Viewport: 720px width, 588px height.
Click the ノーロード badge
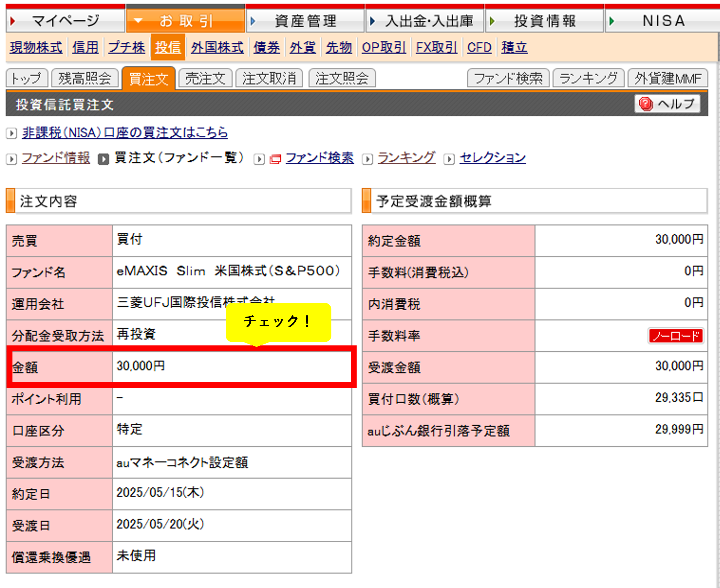676,336
